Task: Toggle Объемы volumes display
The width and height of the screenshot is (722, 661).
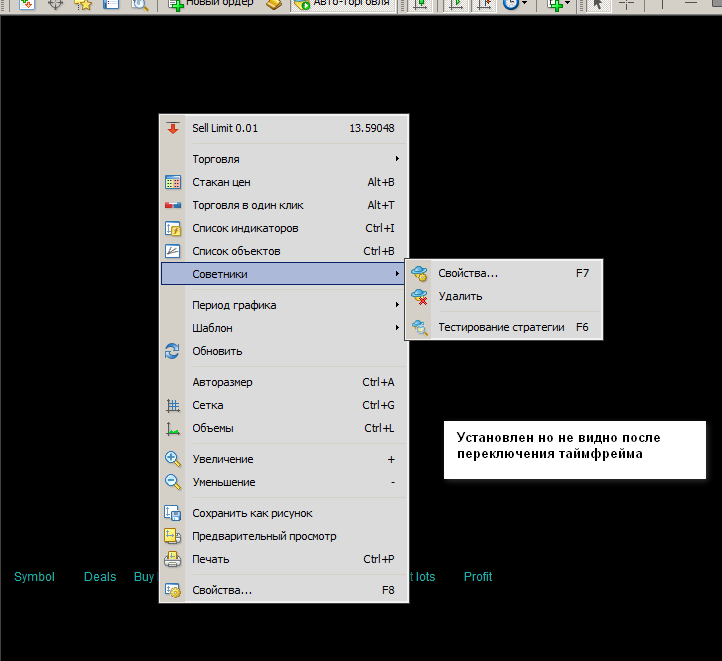Action: (x=284, y=429)
